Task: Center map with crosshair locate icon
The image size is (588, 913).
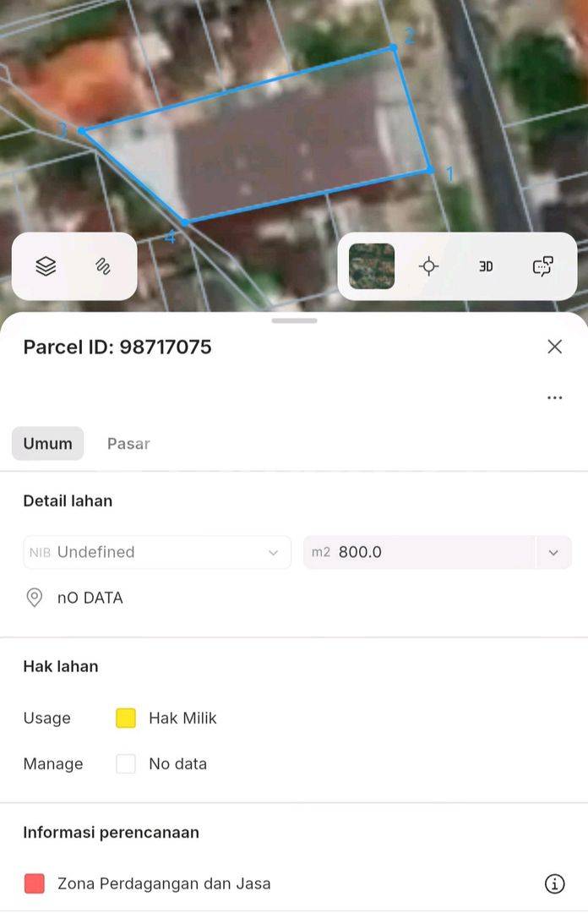Action: point(429,266)
